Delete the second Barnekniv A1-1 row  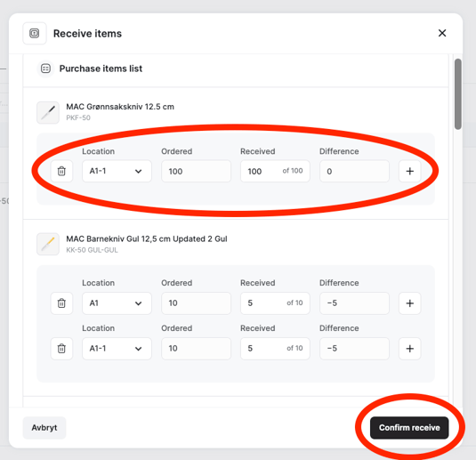(x=61, y=348)
